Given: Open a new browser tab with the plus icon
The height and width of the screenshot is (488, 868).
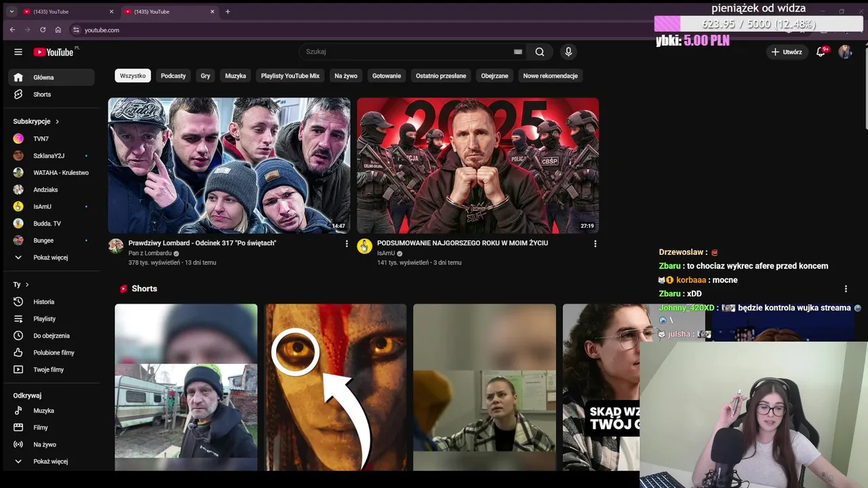Looking at the screenshot, I should [228, 12].
